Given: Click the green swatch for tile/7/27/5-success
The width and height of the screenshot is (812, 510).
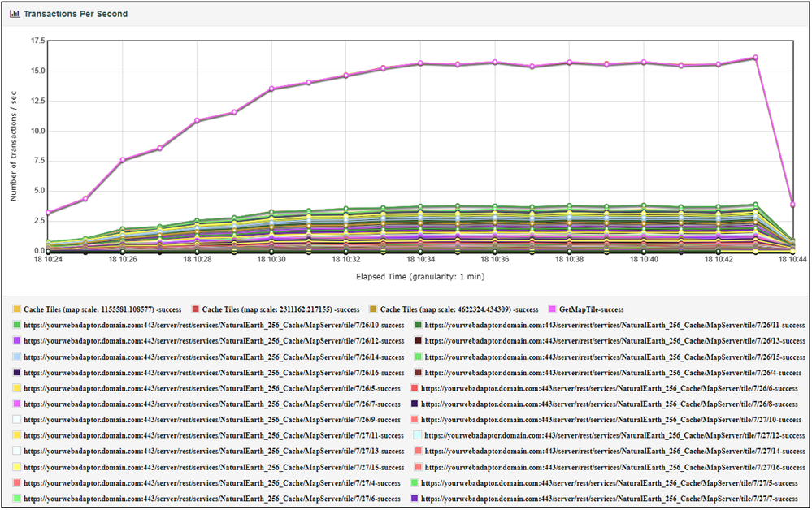Looking at the screenshot, I should 415,483.
